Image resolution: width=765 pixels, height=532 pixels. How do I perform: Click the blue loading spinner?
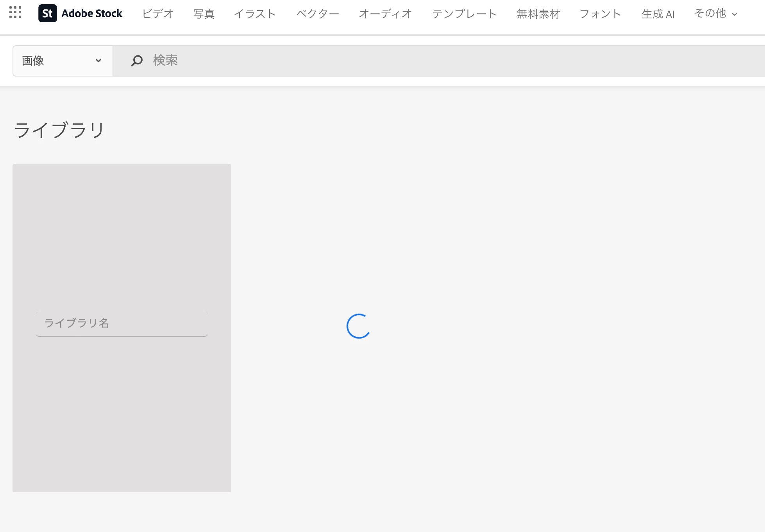358,326
